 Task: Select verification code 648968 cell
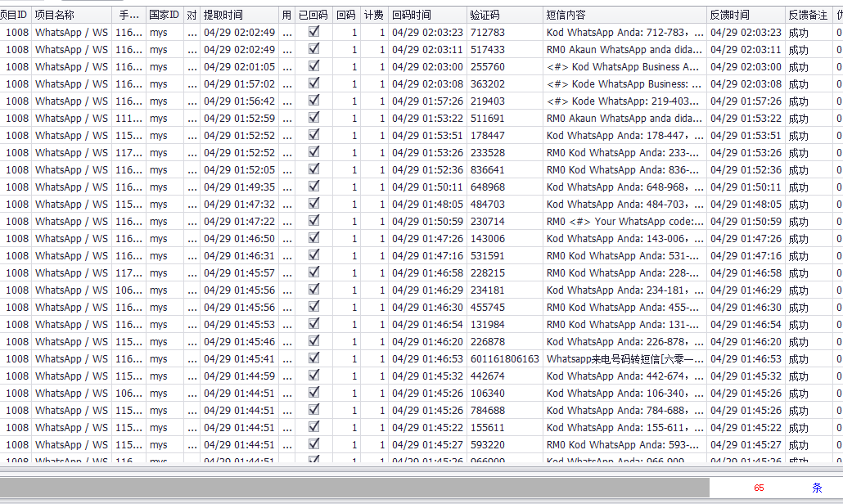(505, 187)
